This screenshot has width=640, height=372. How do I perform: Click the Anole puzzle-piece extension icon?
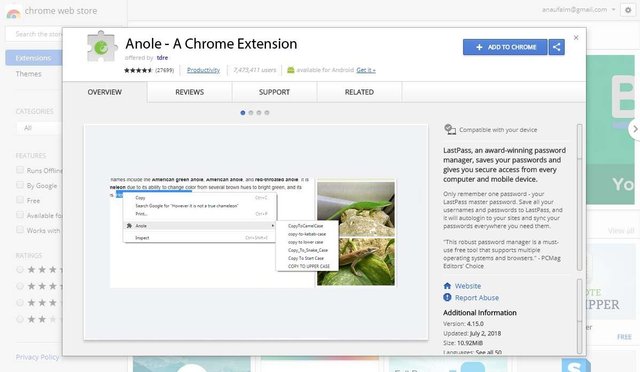click(102, 46)
